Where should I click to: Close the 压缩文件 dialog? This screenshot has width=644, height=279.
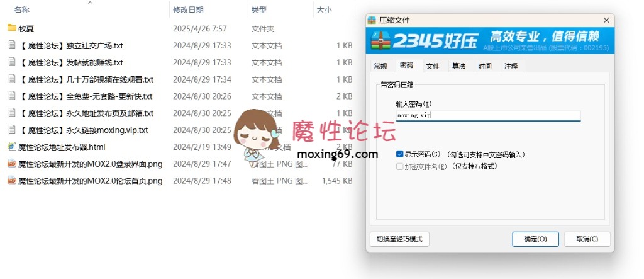[606, 20]
